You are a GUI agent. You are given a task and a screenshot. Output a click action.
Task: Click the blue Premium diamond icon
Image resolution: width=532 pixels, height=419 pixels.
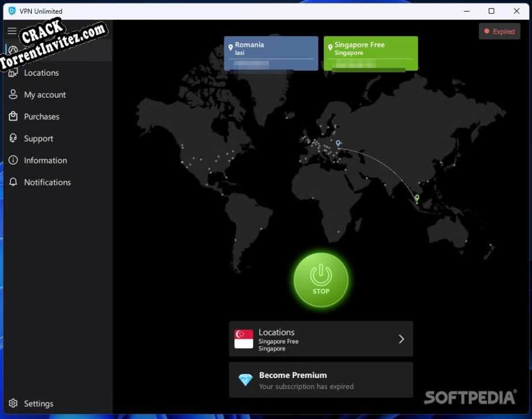pos(245,380)
